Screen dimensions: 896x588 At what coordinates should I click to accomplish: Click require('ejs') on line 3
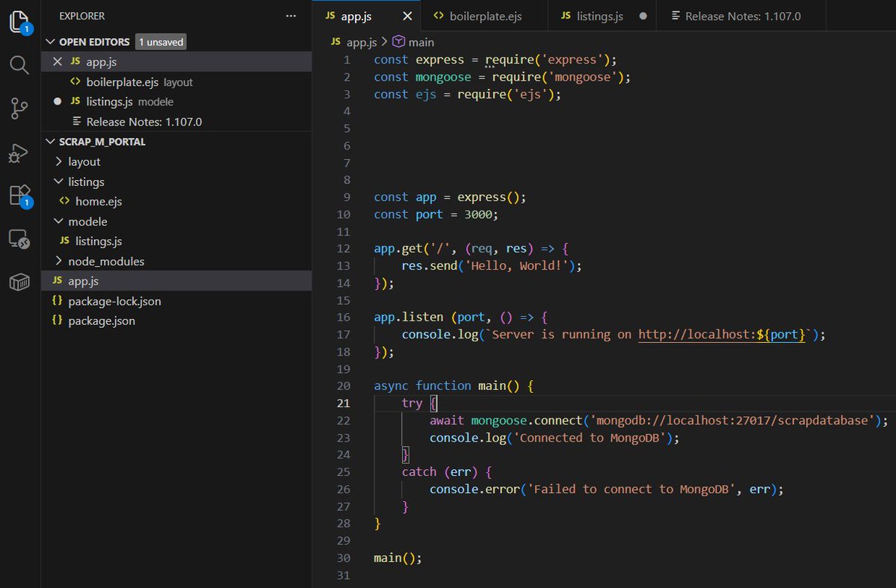(505, 94)
